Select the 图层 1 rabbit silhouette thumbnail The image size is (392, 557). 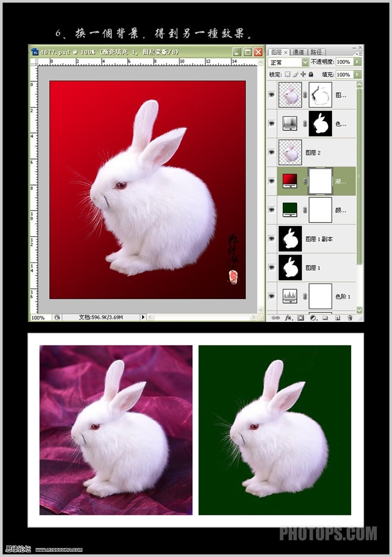tap(290, 267)
